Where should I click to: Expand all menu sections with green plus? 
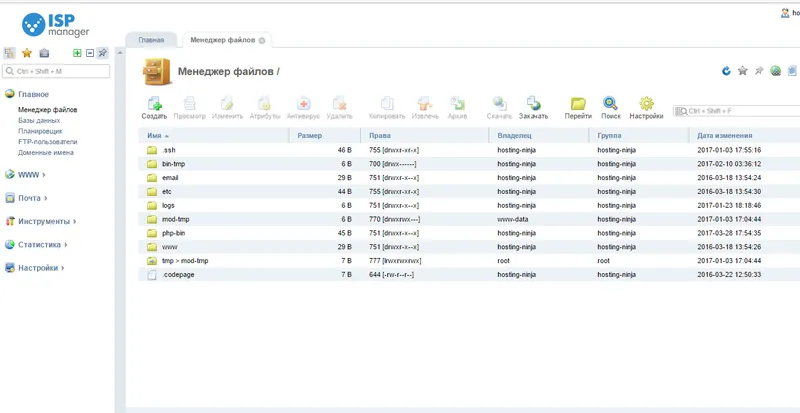(x=77, y=53)
